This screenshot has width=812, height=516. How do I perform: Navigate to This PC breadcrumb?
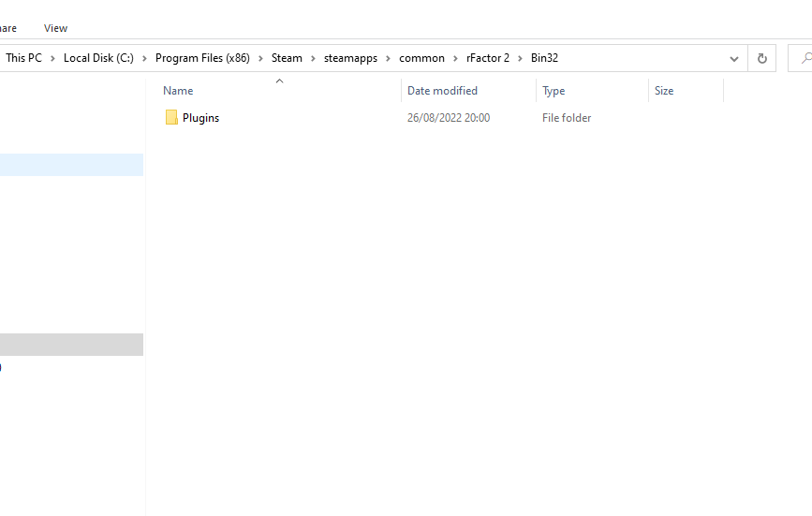23,58
